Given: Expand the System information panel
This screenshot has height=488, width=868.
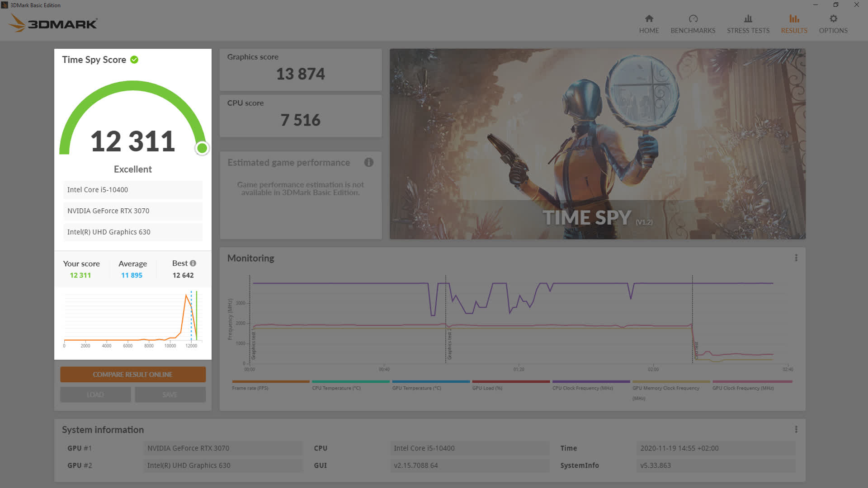Looking at the screenshot, I should coord(796,429).
